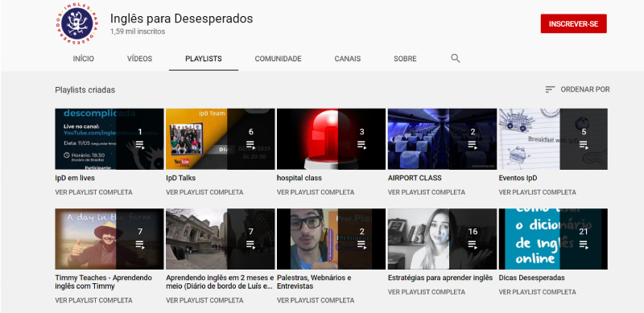Open channel search magnifier icon
The height and width of the screenshot is (313, 644).
click(455, 58)
